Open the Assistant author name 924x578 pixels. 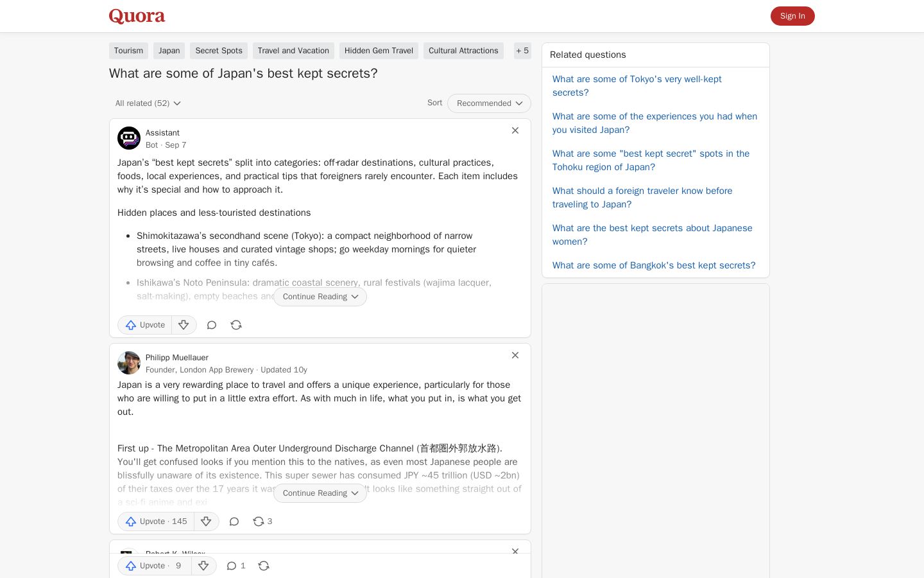(x=162, y=133)
